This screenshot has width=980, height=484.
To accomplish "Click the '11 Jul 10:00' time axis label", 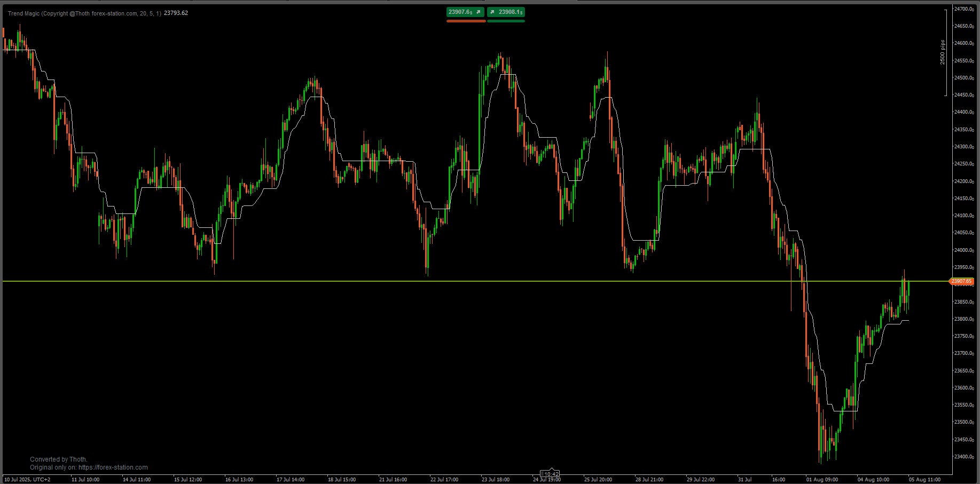I will pyautogui.click(x=85, y=480).
